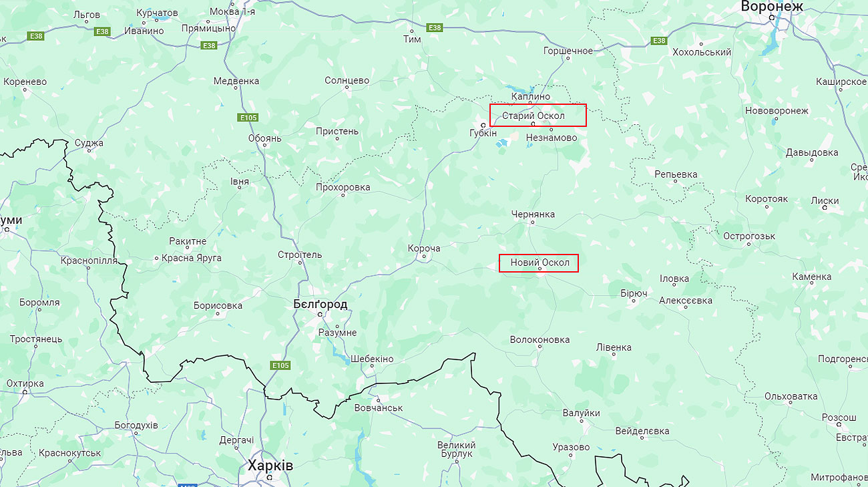Select the Воронеж city label

click(771, 6)
